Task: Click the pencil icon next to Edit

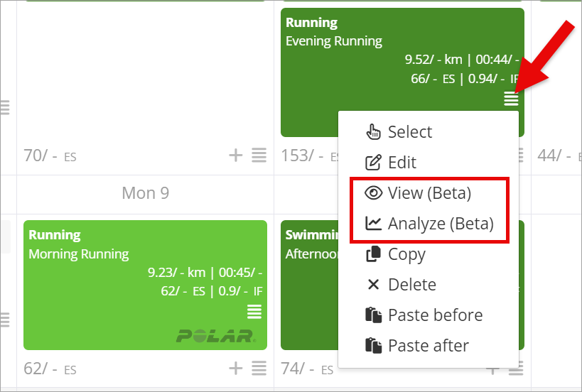Action: [x=373, y=162]
